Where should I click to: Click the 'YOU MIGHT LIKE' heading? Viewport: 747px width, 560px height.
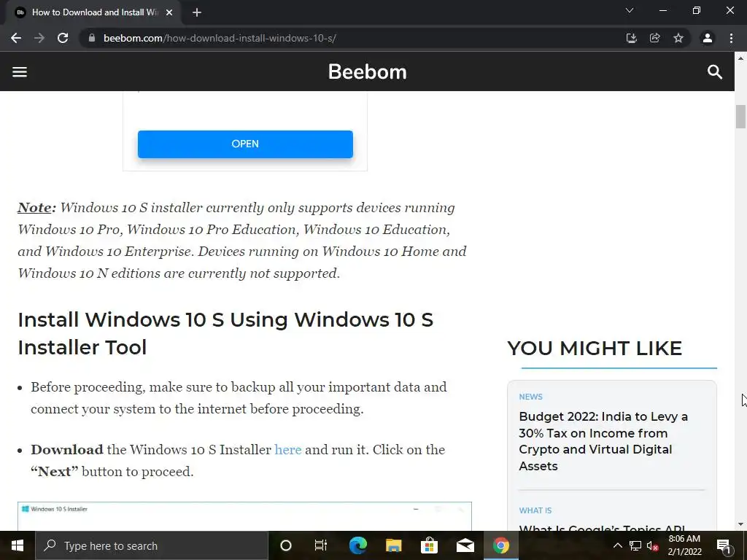click(595, 348)
